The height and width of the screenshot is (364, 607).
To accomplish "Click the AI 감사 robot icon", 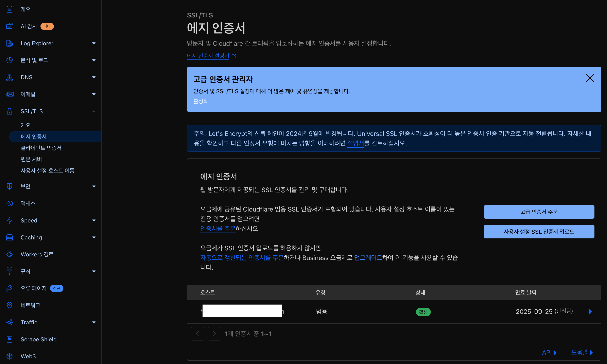I will pyautogui.click(x=10, y=26).
